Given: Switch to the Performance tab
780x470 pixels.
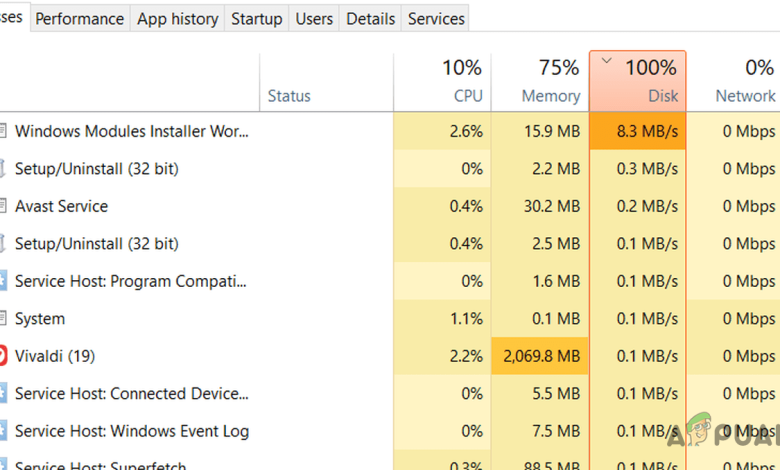Looking at the screenshot, I should (80, 18).
